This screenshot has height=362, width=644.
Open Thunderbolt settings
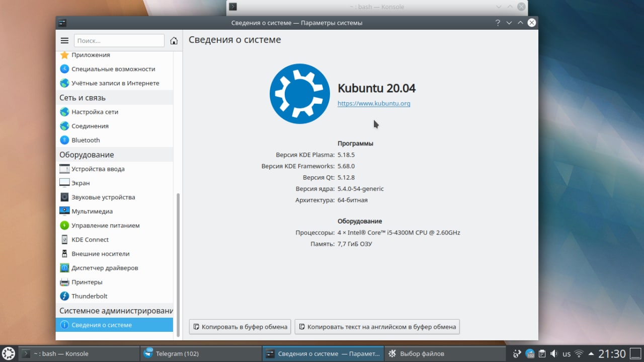(114, 296)
